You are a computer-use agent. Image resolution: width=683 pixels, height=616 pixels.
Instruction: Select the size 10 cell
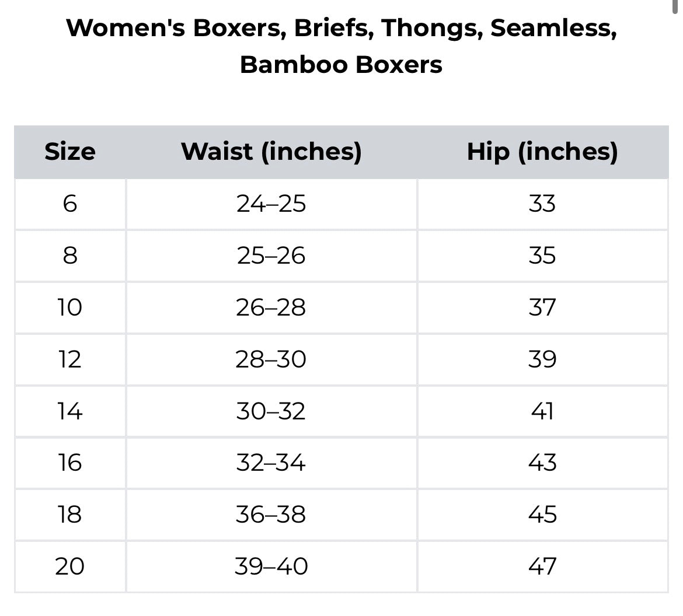69,307
